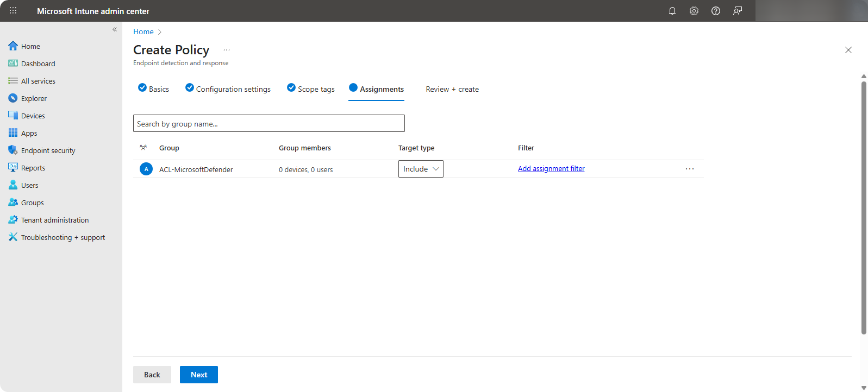The image size is (868, 392).
Task: Click the Add assignment filter link
Action: pyautogui.click(x=551, y=169)
